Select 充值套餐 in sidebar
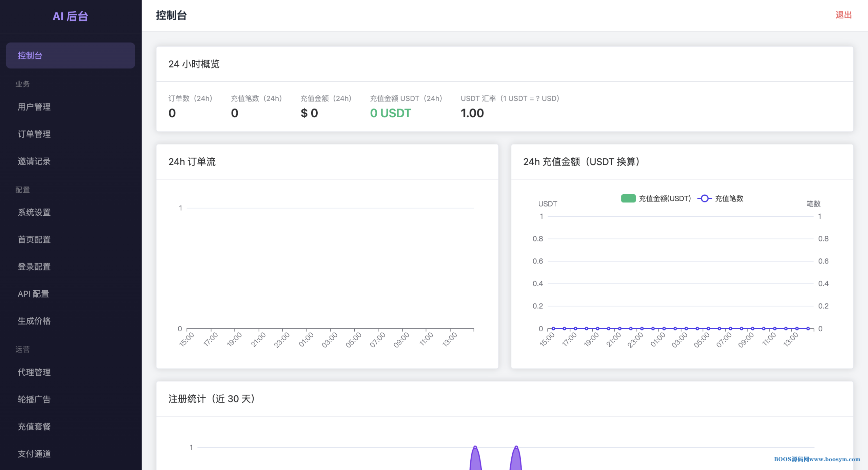This screenshot has height=470, width=868. coord(34,426)
